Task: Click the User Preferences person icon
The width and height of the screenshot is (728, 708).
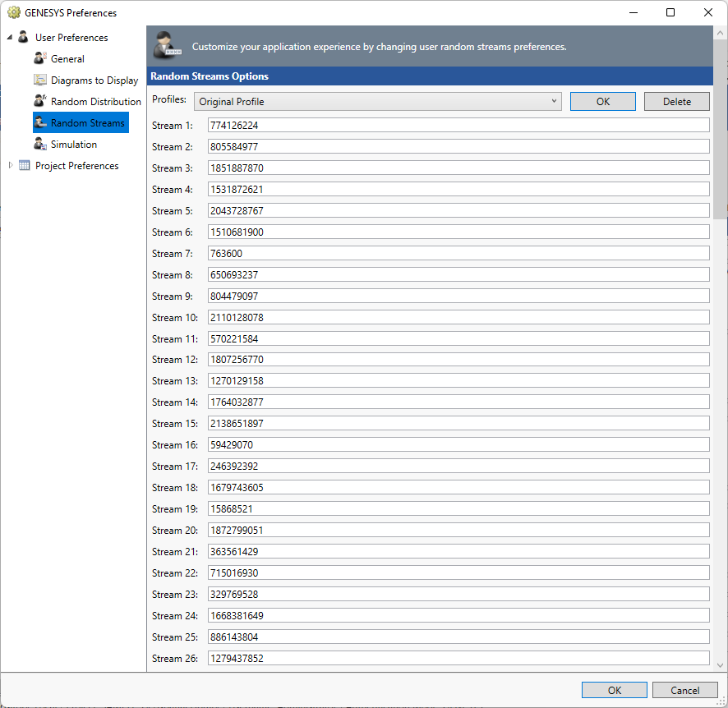Action: click(24, 38)
